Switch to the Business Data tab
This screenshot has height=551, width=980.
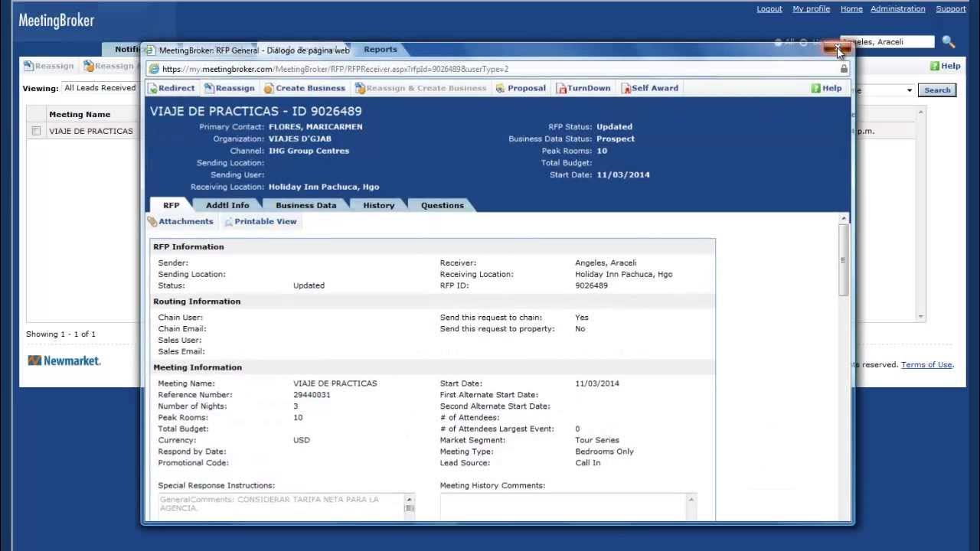(305, 205)
